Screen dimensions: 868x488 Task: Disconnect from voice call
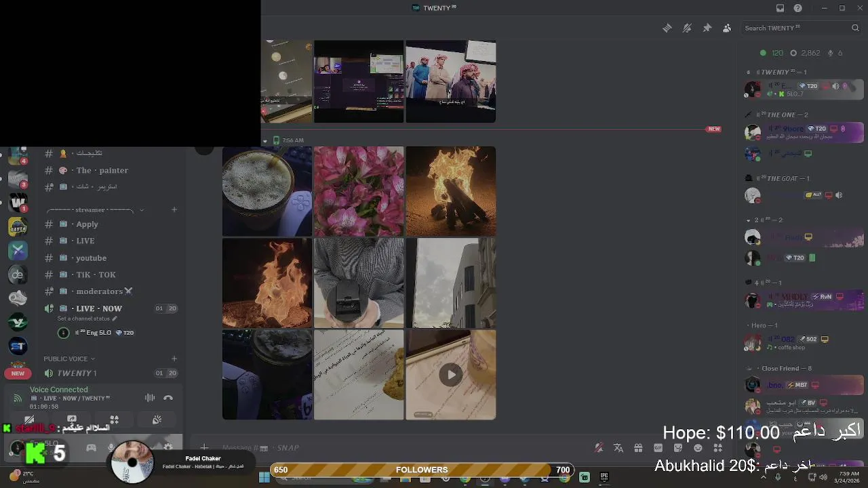[168, 398]
